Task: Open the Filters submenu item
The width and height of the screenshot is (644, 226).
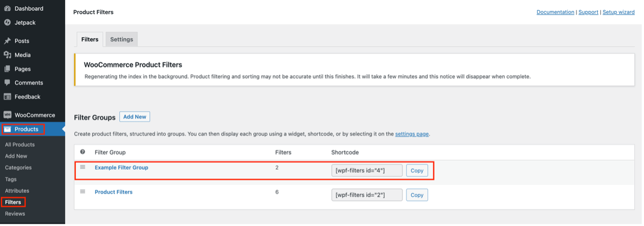Action: (x=13, y=202)
